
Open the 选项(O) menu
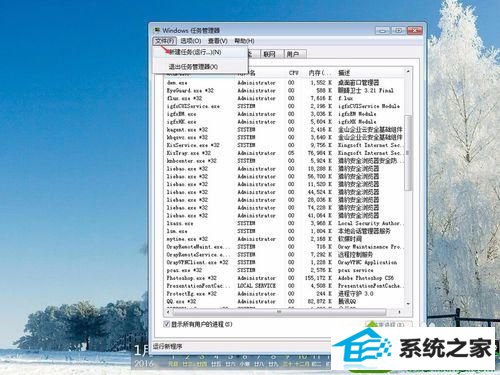(191, 41)
